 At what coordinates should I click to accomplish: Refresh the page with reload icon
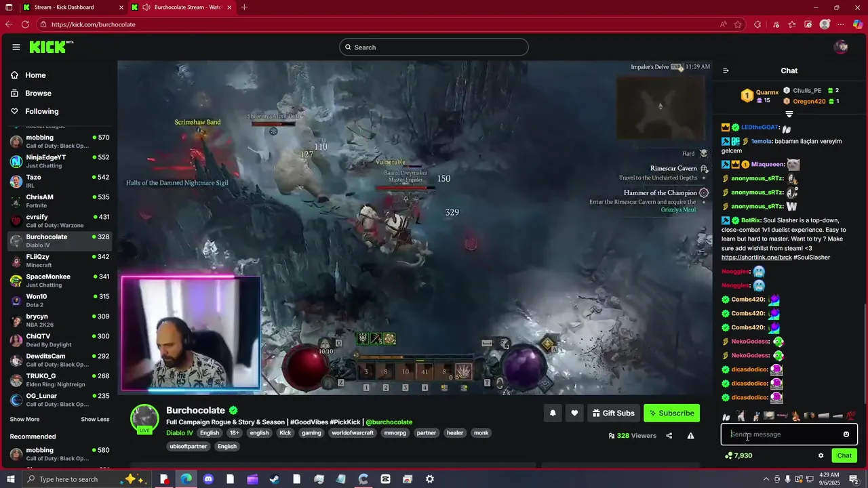[26, 24]
